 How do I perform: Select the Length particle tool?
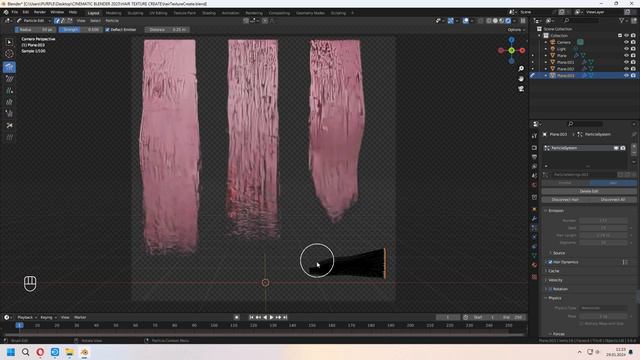[9, 102]
